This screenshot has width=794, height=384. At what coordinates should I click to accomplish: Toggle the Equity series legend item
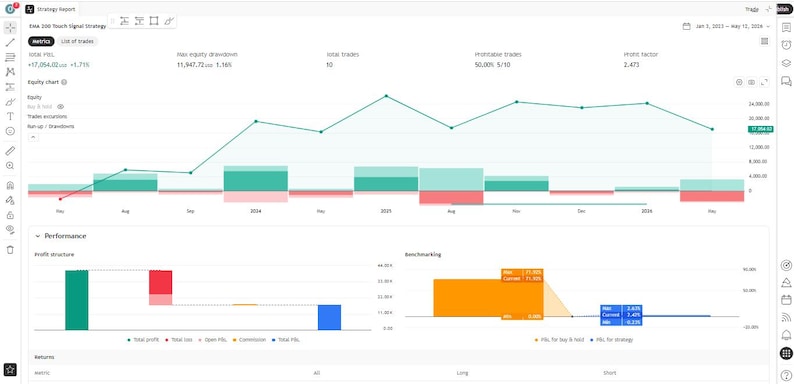tap(34, 97)
